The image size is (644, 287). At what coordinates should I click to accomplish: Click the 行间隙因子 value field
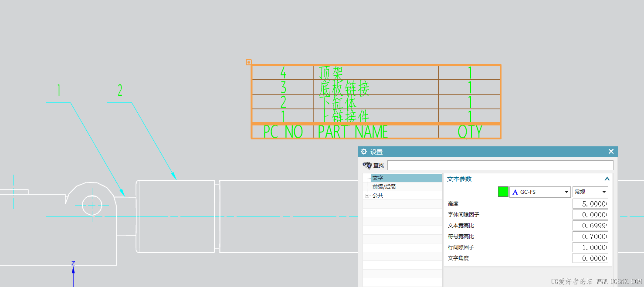pos(590,247)
